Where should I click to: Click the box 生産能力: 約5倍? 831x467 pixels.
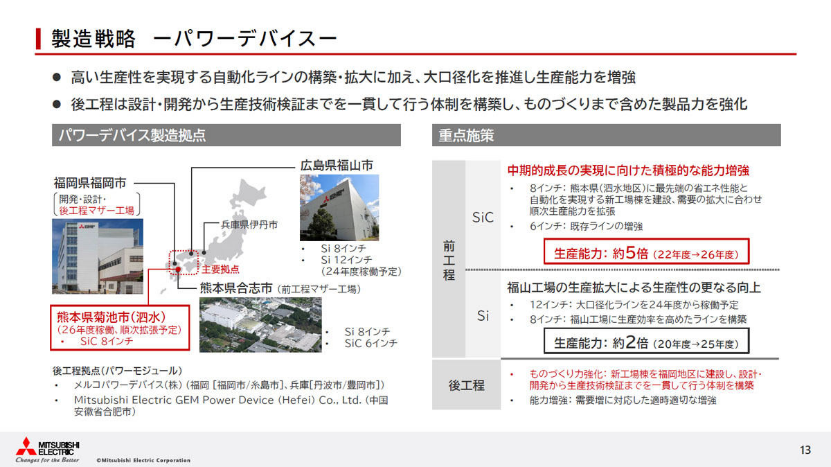646,251
